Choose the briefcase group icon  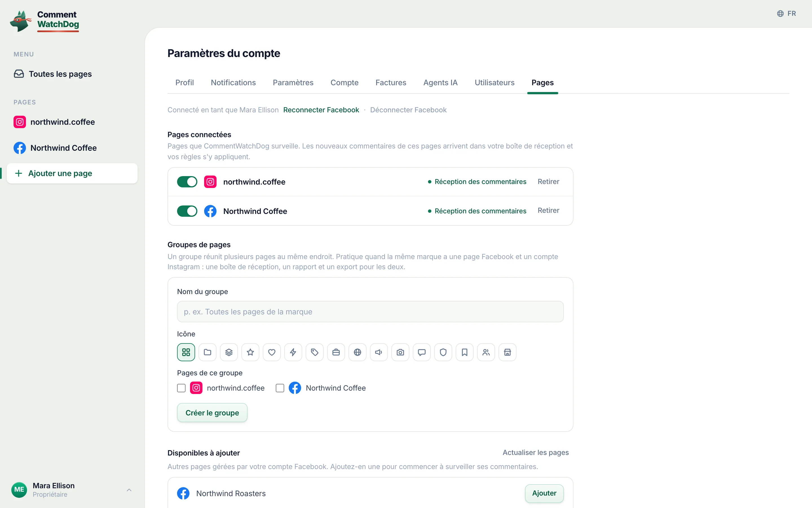coord(336,352)
